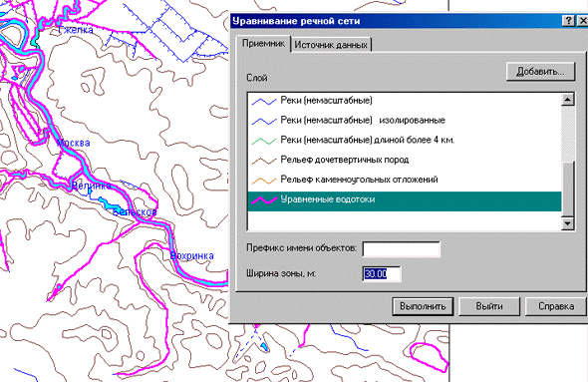Screen dimensions: 588x382
Task: Click the Добавить... button
Action: coord(540,71)
